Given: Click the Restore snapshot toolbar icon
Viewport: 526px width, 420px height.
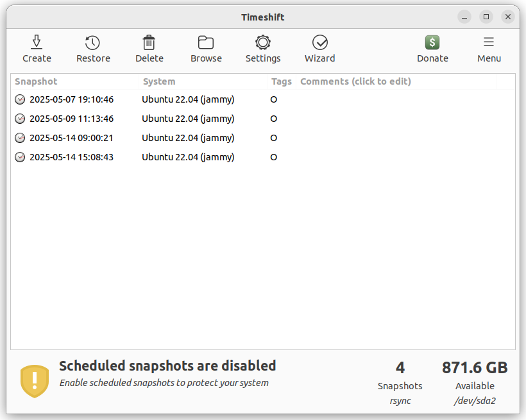Looking at the screenshot, I should point(92,42).
